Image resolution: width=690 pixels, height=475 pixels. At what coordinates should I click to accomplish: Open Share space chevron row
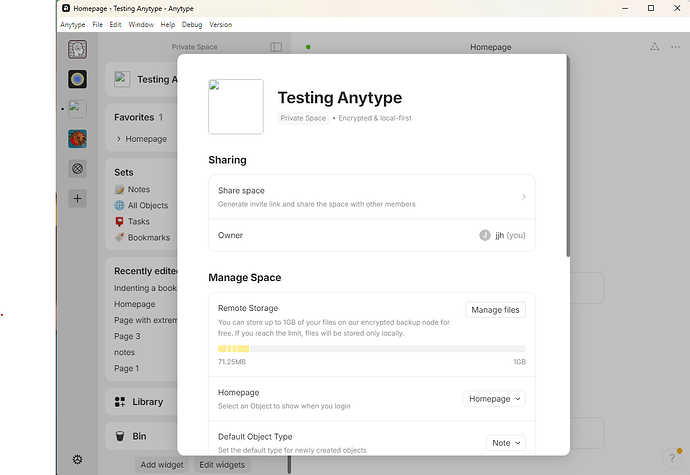point(372,197)
